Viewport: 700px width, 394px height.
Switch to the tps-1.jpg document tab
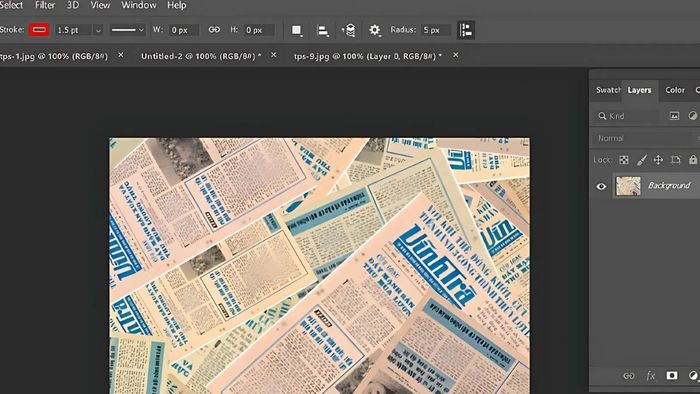pos(54,56)
